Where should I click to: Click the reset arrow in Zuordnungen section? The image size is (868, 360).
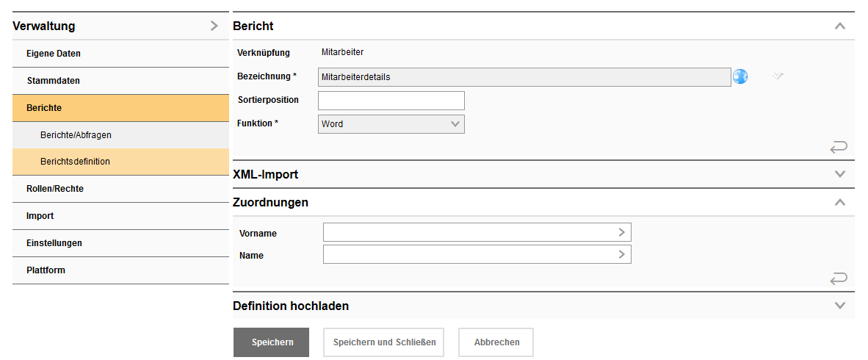839,278
